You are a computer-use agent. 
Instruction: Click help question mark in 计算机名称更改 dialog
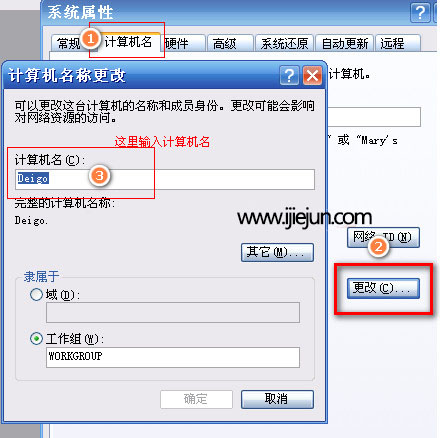[289, 75]
